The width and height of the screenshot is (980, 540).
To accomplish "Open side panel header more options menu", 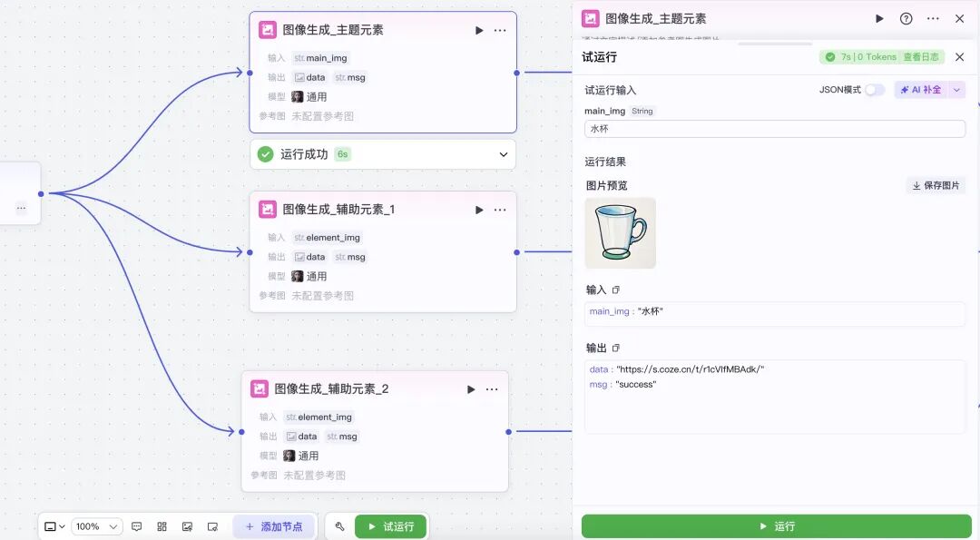I will (933, 19).
